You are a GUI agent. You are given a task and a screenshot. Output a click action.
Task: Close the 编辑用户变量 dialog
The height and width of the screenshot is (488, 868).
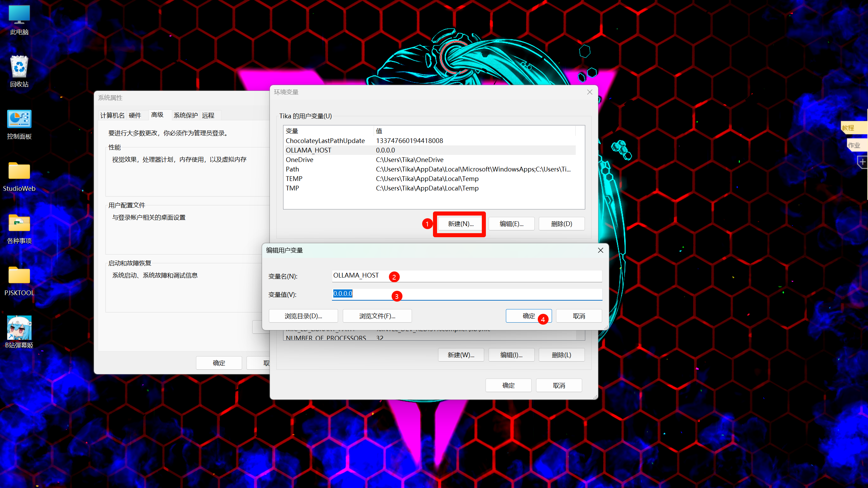coord(600,250)
